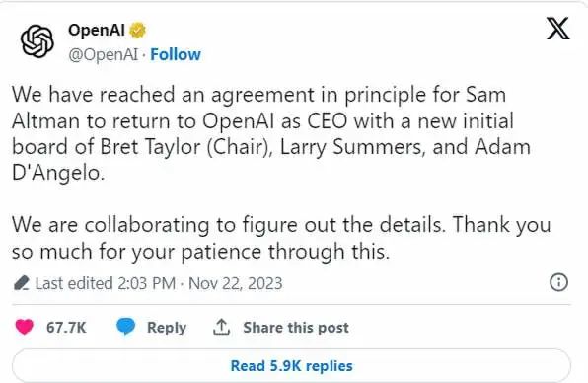This screenshot has height=383, width=588.
Task: Click the Sam Altman return announcement paragraph
Action: 271,133
